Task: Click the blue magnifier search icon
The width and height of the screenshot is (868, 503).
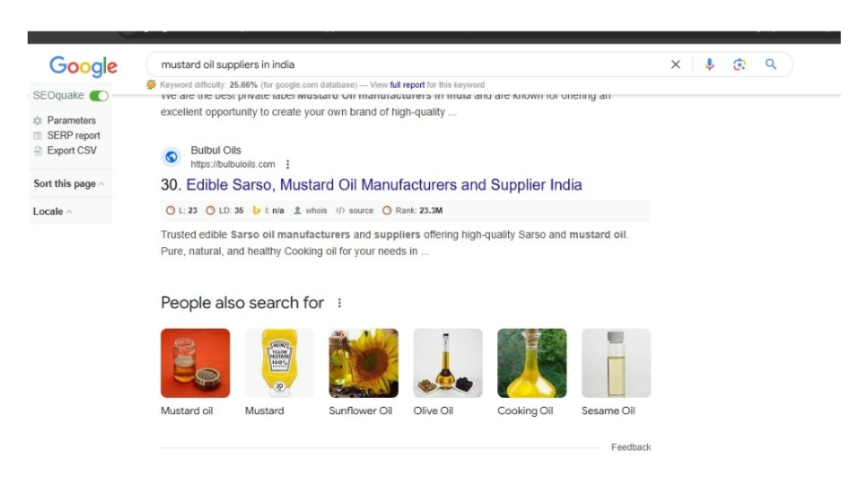Action: click(770, 65)
